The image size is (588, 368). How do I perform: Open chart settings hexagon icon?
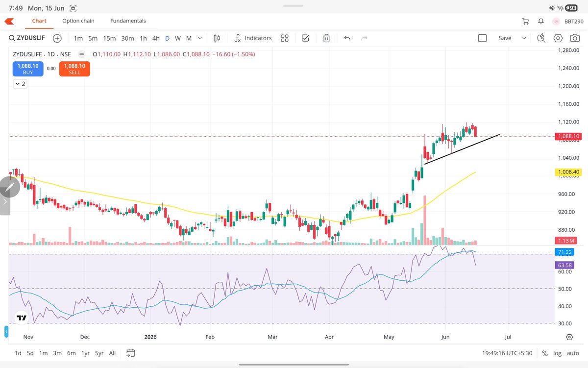coord(558,38)
